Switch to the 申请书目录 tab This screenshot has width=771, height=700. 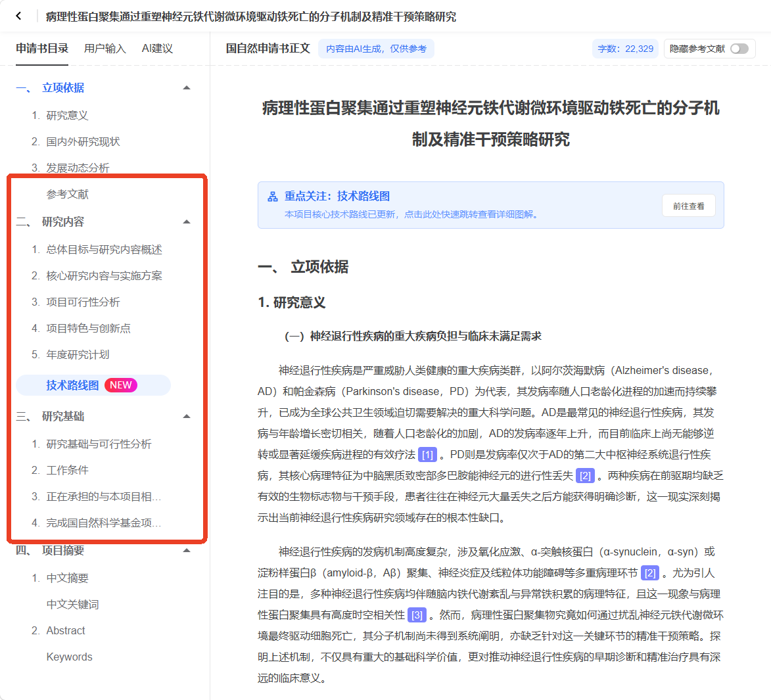click(x=42, y=49)
